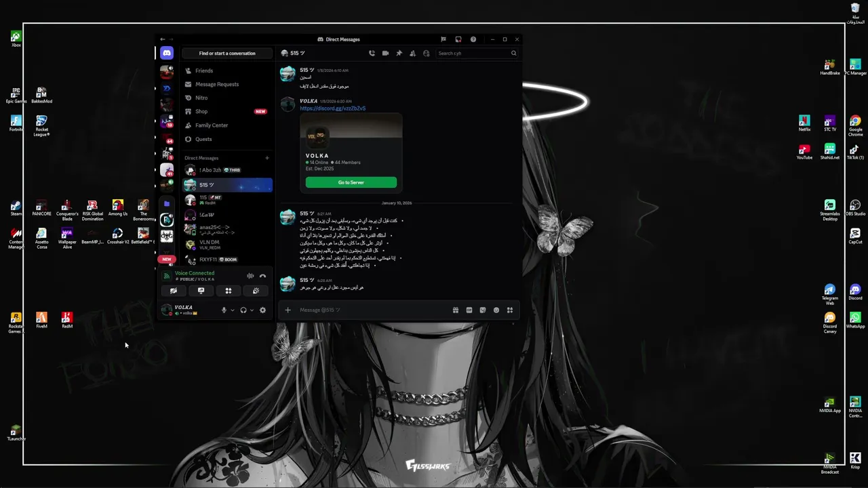
Task: Focus the Message @515 text box
Action: (373, 310)
